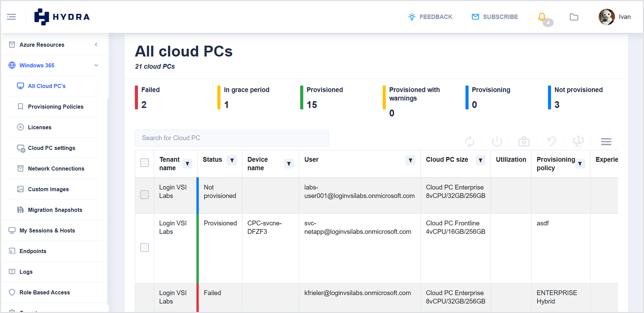Click user svc-netapp@loginvsilabs.onmicrosoft.com
Image resolution: width=644 pixels, height=313 pixels.
tap(358, 227)
